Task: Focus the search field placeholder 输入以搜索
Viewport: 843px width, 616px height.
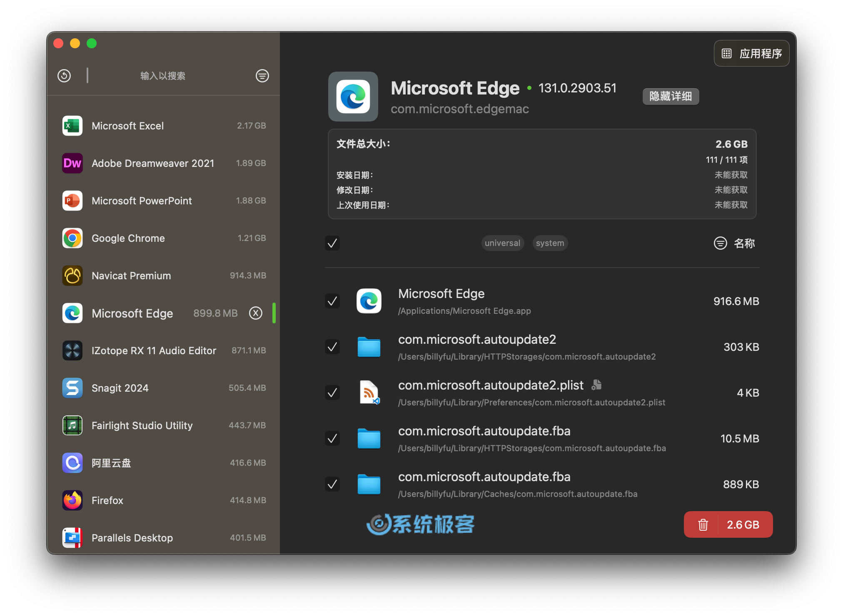Action: tap(163, 76)
